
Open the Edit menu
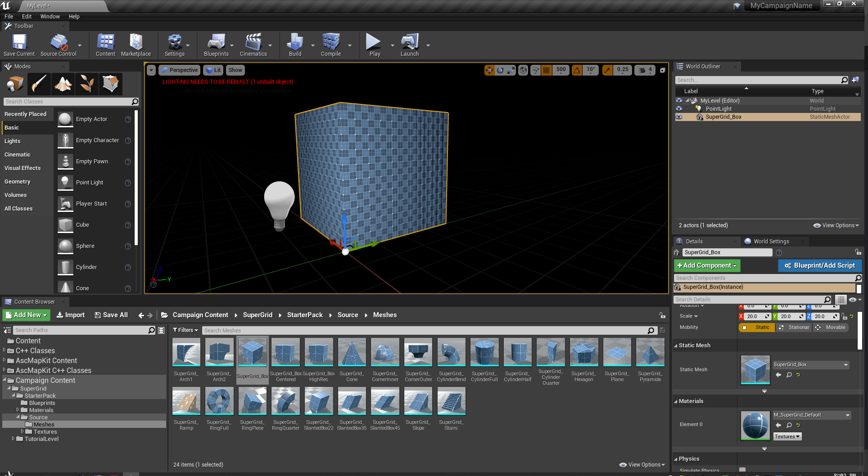pos(27,17)
